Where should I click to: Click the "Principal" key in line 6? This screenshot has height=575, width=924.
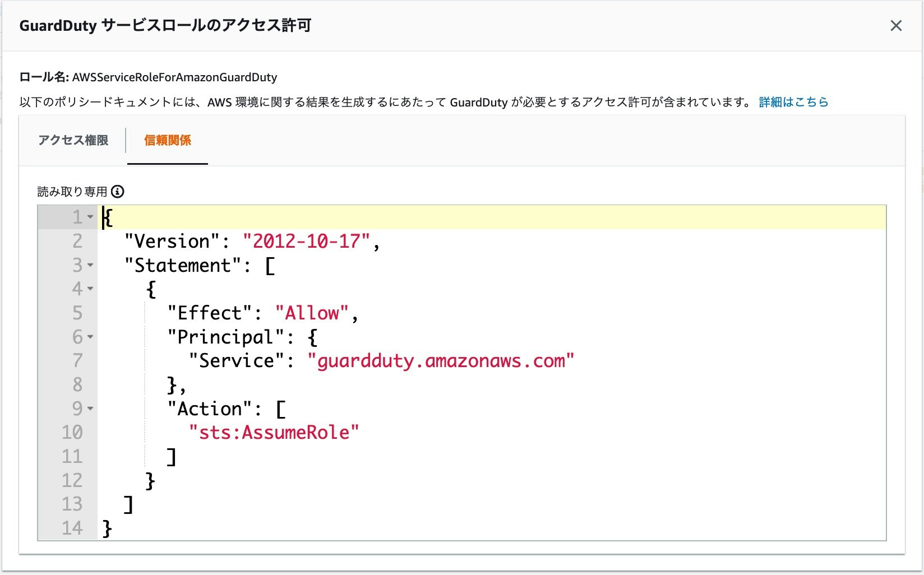pos(227,337)
